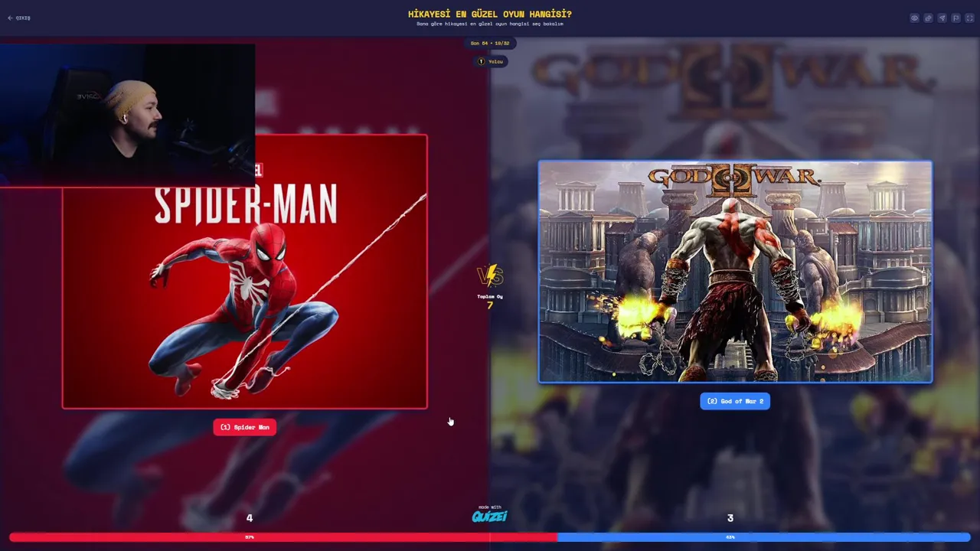The height and width of the screenshot is (551, 980).
Task: Click the Toplam Oy total votes counter
Action: pos(490,302)
